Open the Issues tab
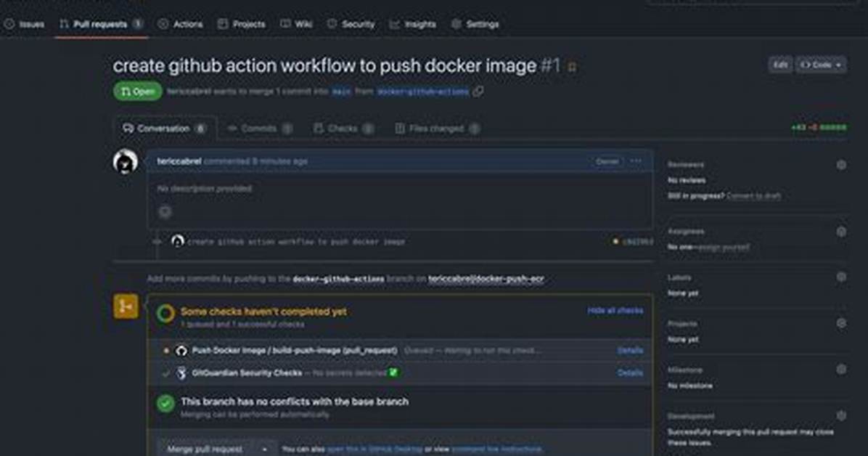Screen dimensions: 868x456 coord(25,25)
